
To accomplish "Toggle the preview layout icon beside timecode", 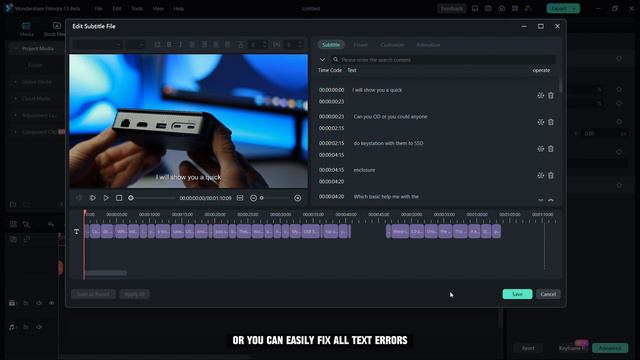I will click(x=240, y=198).
